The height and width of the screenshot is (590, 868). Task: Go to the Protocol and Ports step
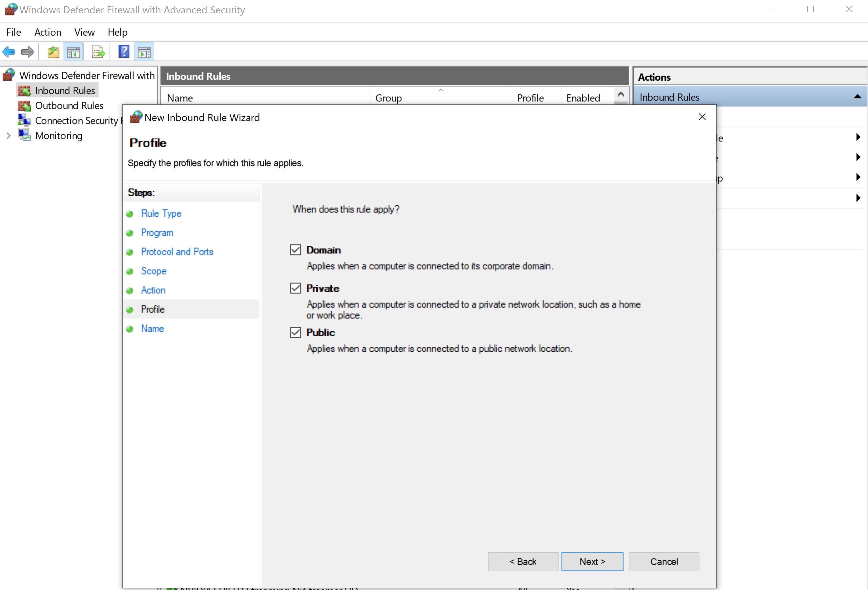pyautogui.click(x=177, y=252)
